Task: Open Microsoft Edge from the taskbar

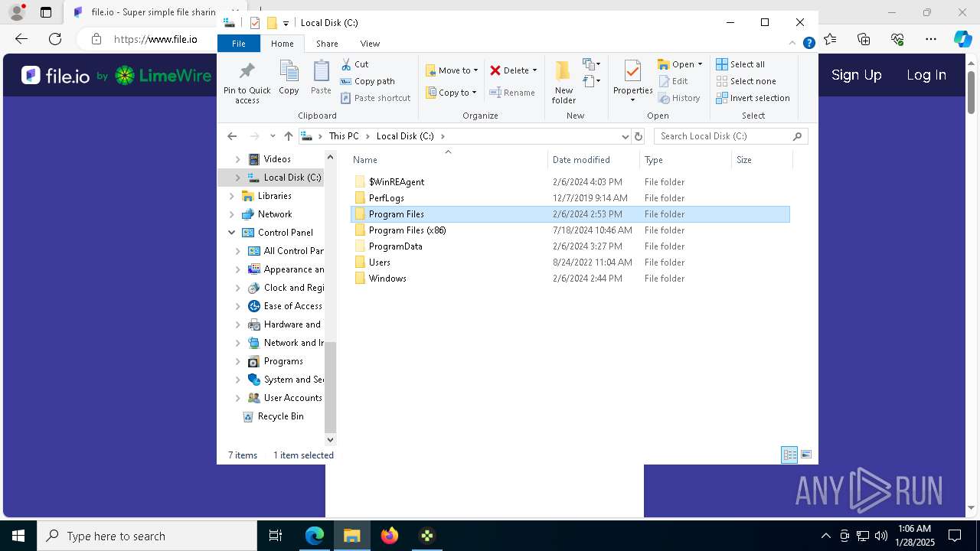Action: click(315, 536)
